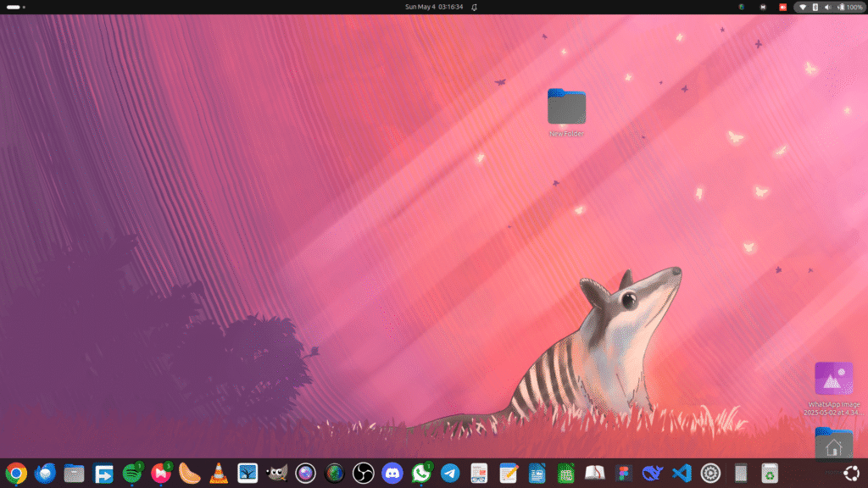Image resolution: width=868 pixels, height=488 pixels.
Task: Open the pink video app with badge
Action: [160, 474]
